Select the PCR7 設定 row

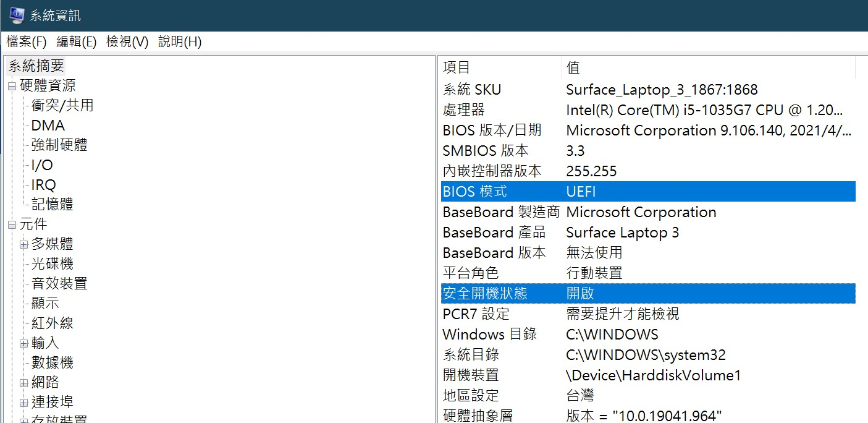648,314
